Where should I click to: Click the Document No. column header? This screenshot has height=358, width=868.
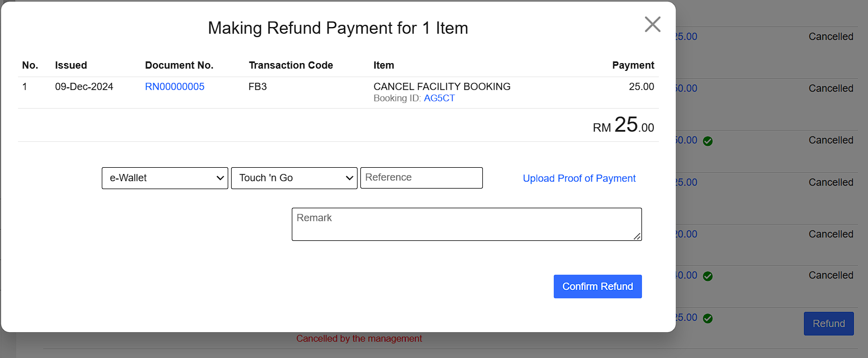[x=179, y=65]
